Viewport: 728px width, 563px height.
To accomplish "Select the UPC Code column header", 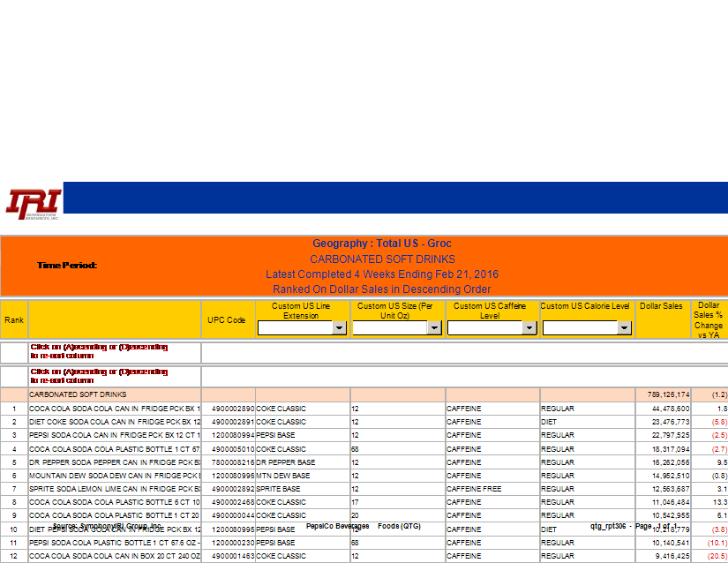I will tap(226, 319).
